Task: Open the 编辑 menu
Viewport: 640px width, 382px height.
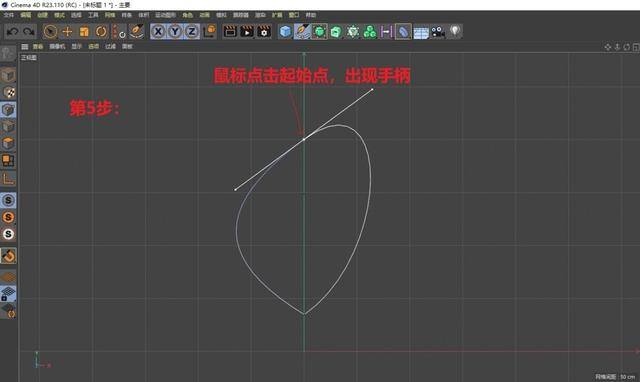Action: 25,15
